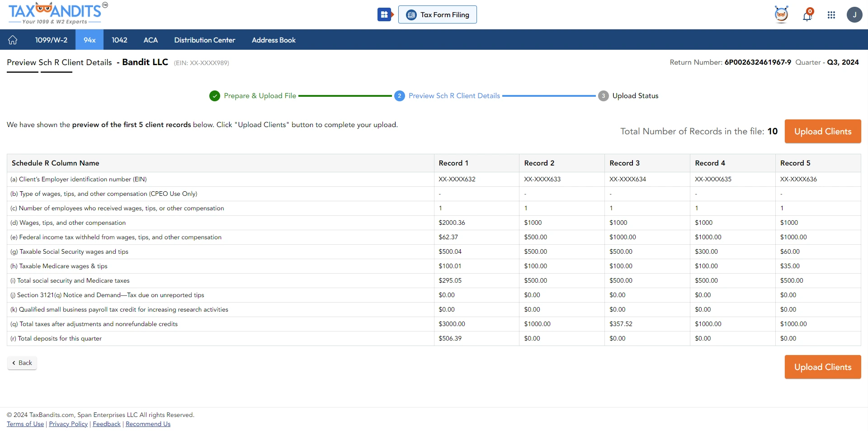The width and height of the screenshot is (868, 431).
Task: Select the 94x tab
Action: [90, 40]
